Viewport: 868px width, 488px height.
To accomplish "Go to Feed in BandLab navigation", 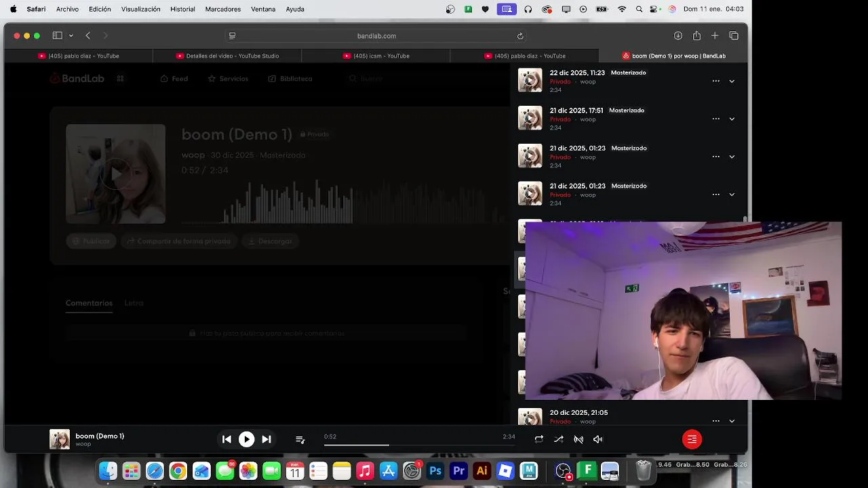I will pyautogui.click(x=174, y=79).
